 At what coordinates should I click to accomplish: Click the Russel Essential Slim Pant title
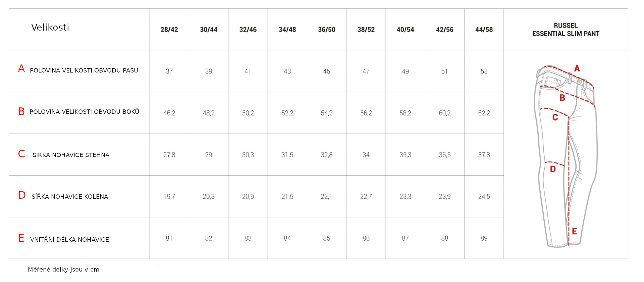click(566, 30)
